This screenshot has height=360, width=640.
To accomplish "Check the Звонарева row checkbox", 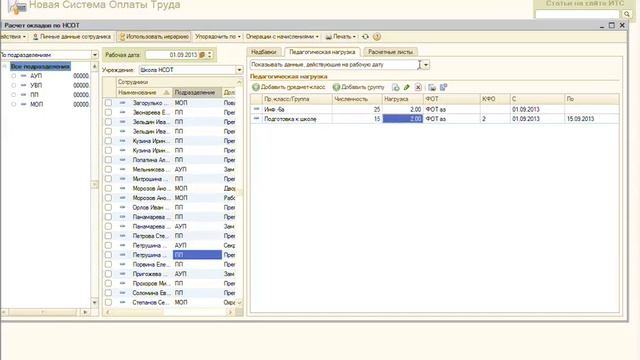I will click(108, 112).
